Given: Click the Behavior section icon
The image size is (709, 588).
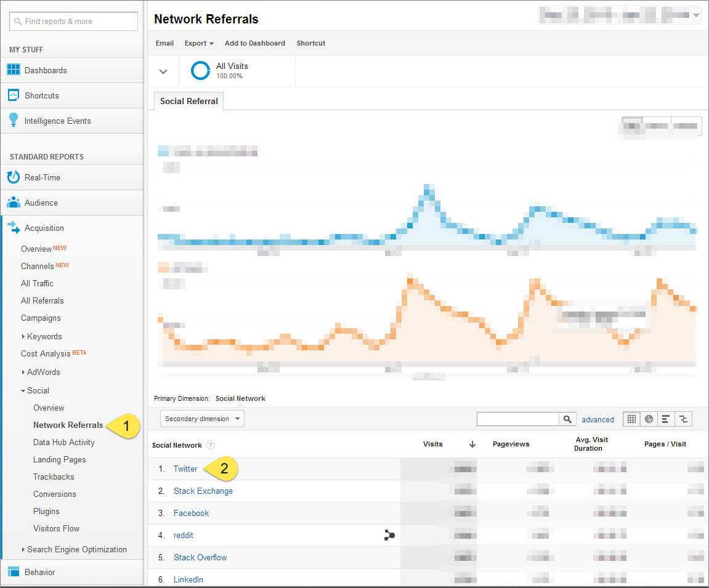Looking at the screenshot, I should pos(14,572).
